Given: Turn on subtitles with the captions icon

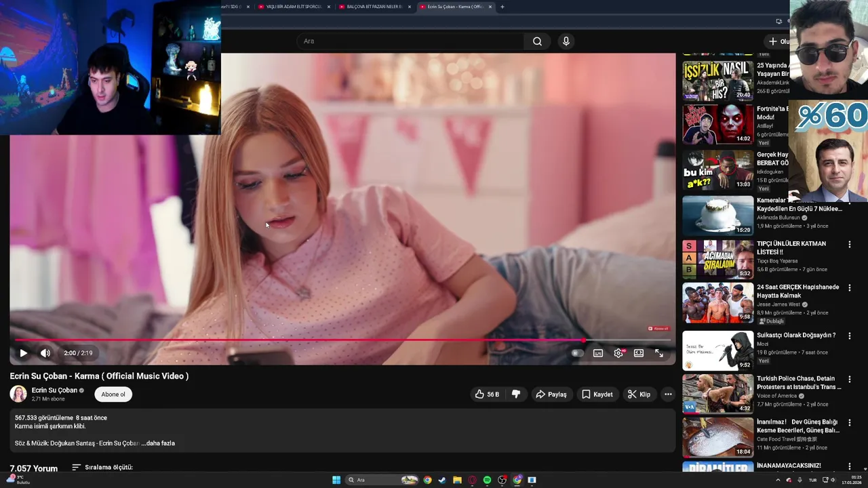Looking at the screenshot, I should click(598, 353).
